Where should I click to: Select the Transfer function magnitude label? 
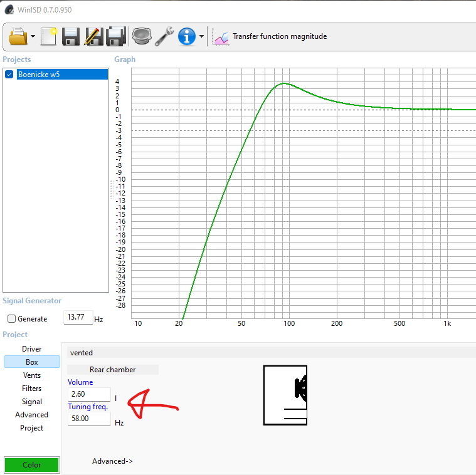(280, 36)
